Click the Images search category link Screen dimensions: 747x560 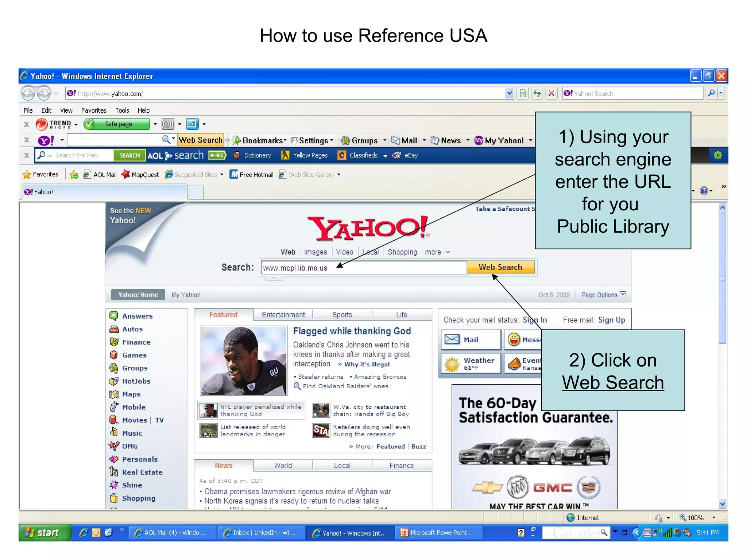click(x=316, y=252)
